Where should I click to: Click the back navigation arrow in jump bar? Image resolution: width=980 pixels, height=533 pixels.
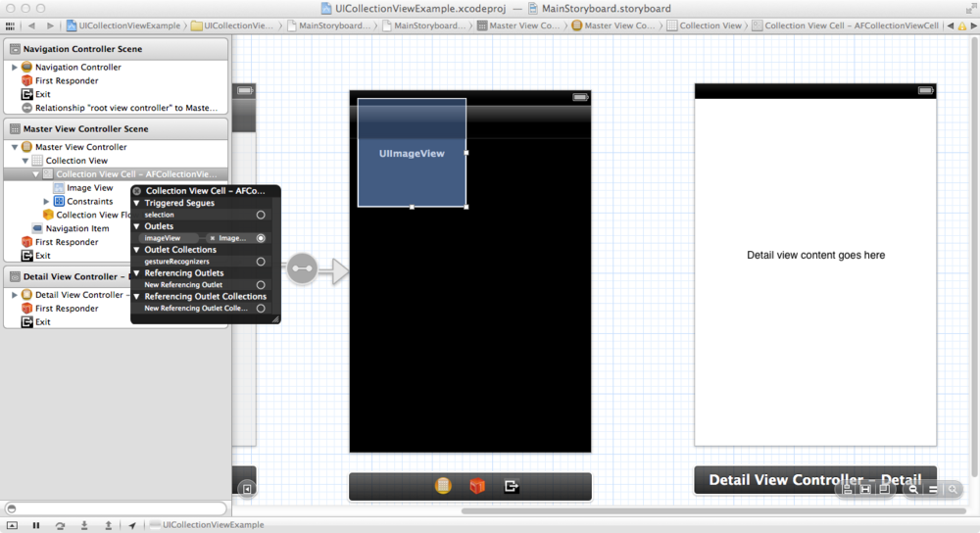tap(31, 25)
